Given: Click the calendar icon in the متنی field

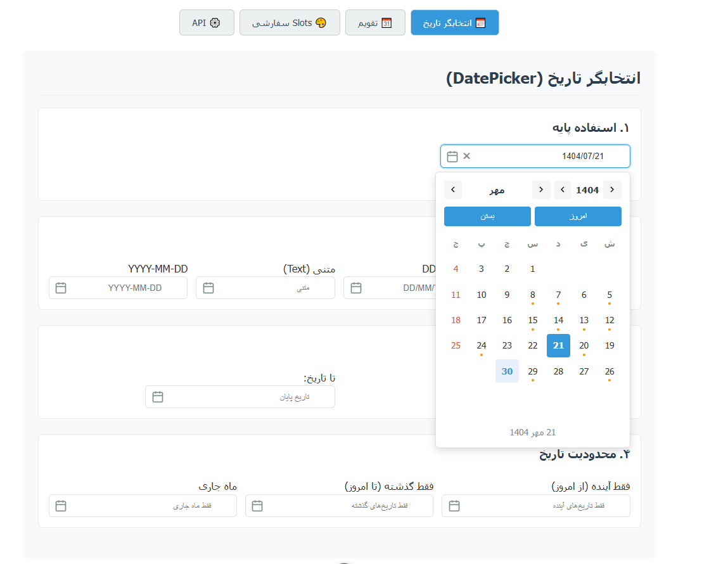Looking at the screenshot, I should click(208, 288).
